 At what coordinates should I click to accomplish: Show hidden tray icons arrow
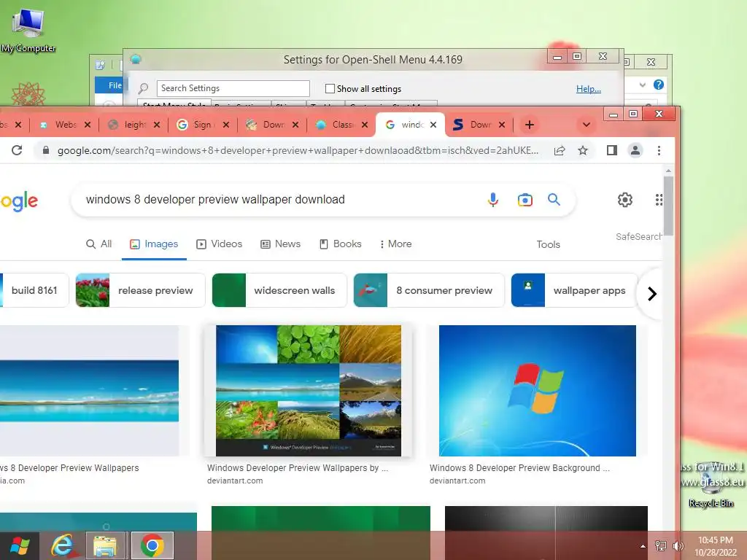(643, 546)
